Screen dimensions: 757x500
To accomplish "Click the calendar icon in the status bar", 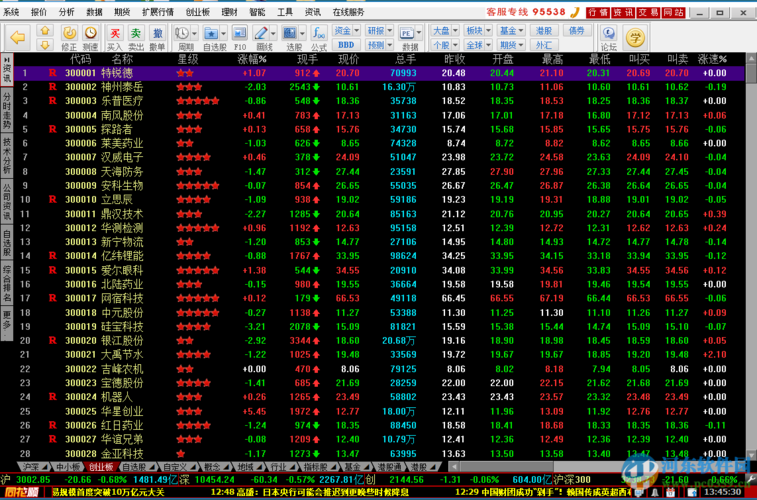I will [669, 493].
